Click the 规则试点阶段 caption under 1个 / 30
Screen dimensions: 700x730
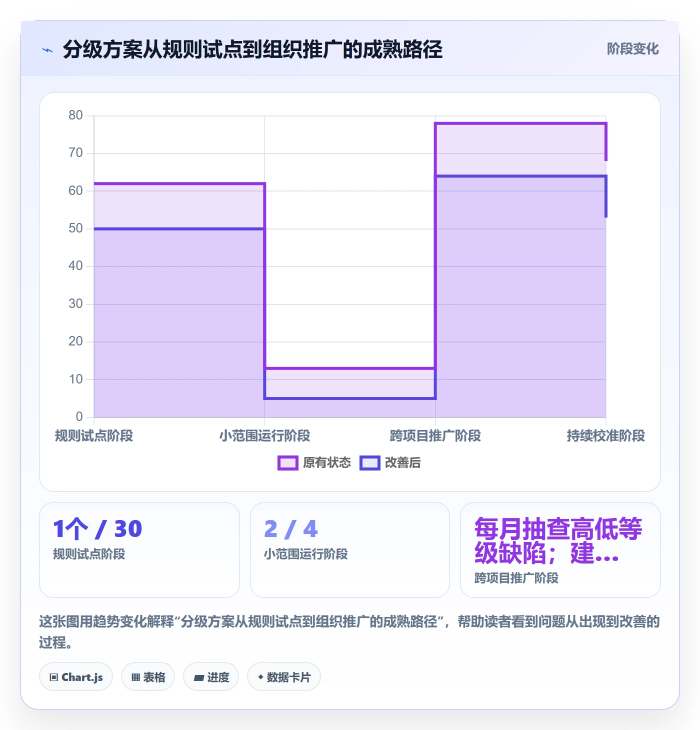tap(89, 554)
